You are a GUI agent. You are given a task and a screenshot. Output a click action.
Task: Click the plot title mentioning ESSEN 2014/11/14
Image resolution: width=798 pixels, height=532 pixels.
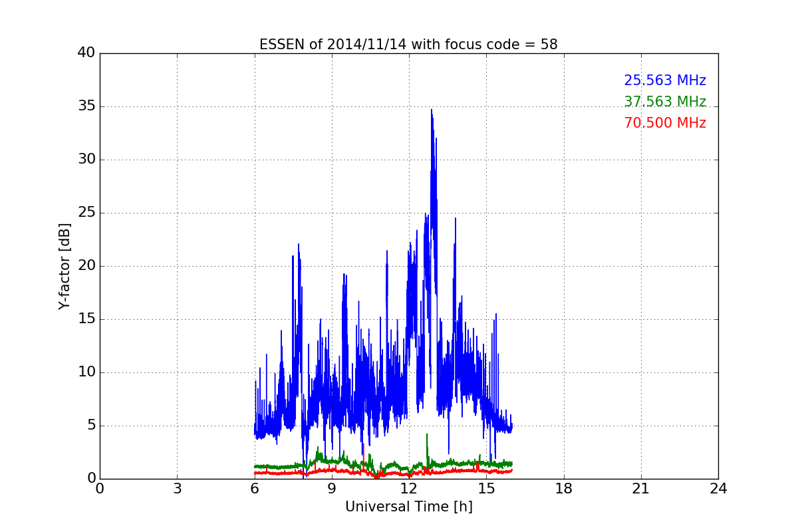[408, 45]
